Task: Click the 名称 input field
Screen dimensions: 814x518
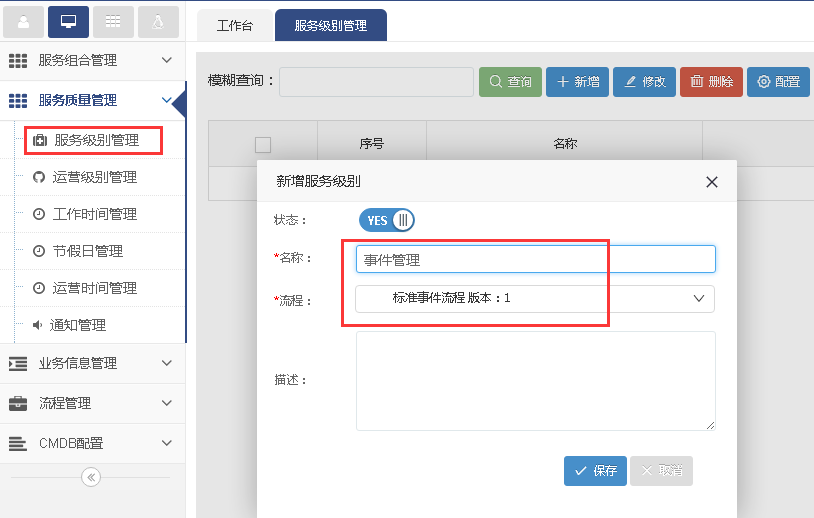Action: tap(535, 259)
